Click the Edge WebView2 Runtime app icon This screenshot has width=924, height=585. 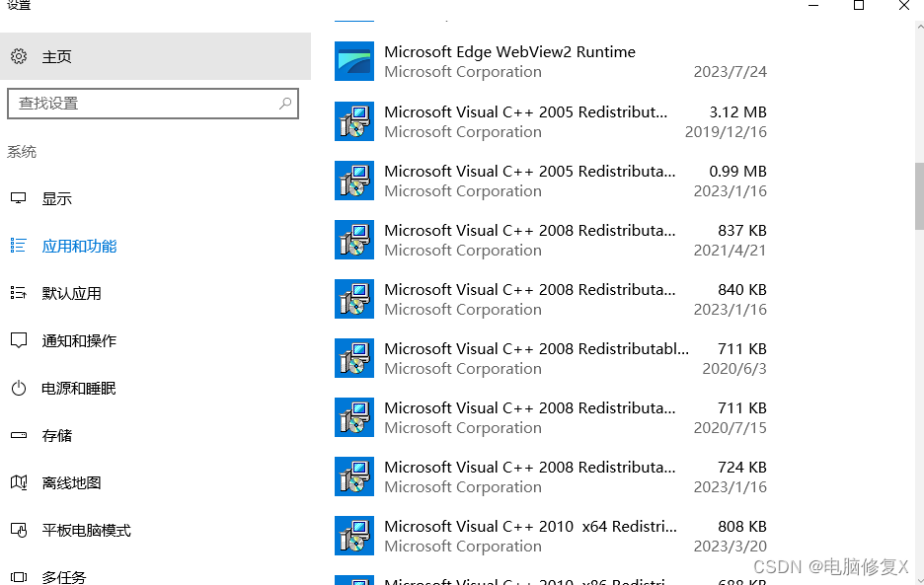(354, 61)
